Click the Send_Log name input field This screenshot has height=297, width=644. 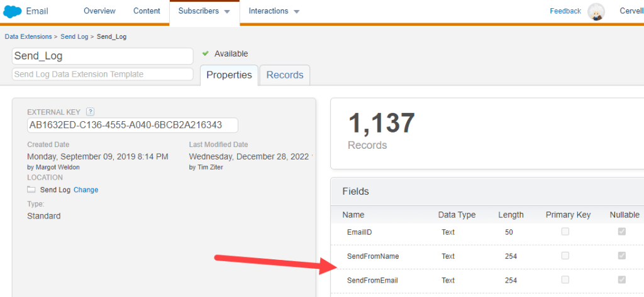click(x=103, y=56)
